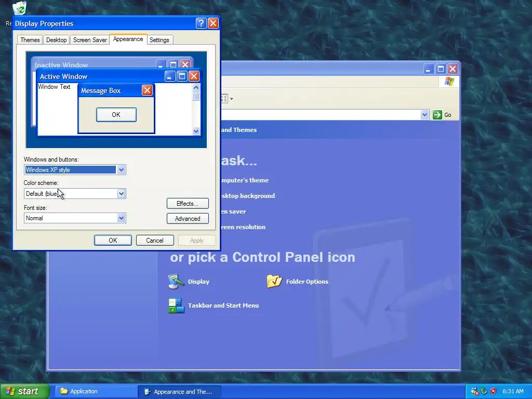Open the address bar dropdown arrow
The image size is (532, 399).
click(x=424, y=115)
